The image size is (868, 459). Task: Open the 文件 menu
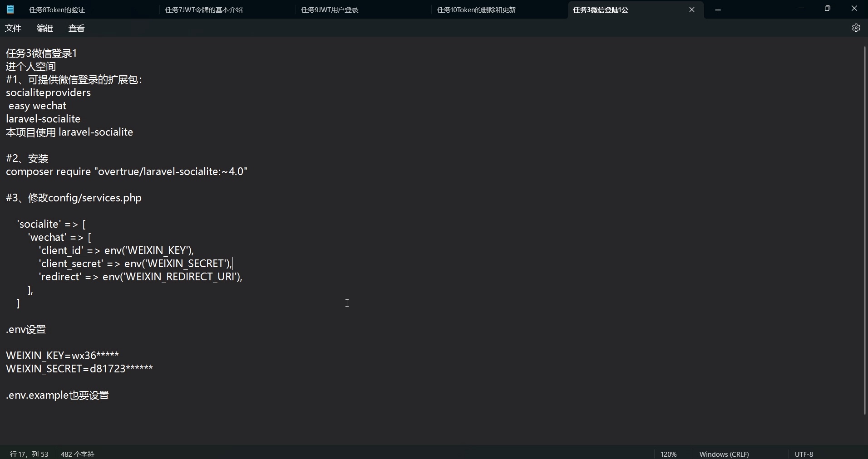coord(13,28)
